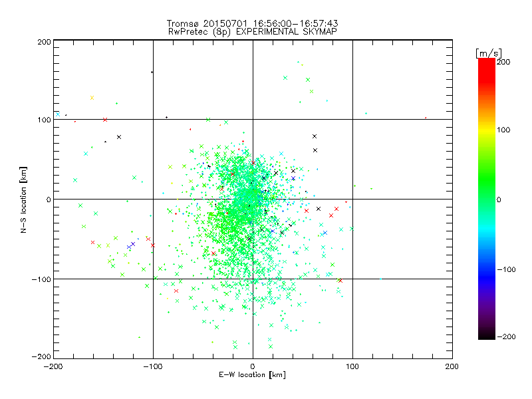Click the y-axis tick label '0'
Viewport: 532px width, 399px height.
click(x=49, y=200)
